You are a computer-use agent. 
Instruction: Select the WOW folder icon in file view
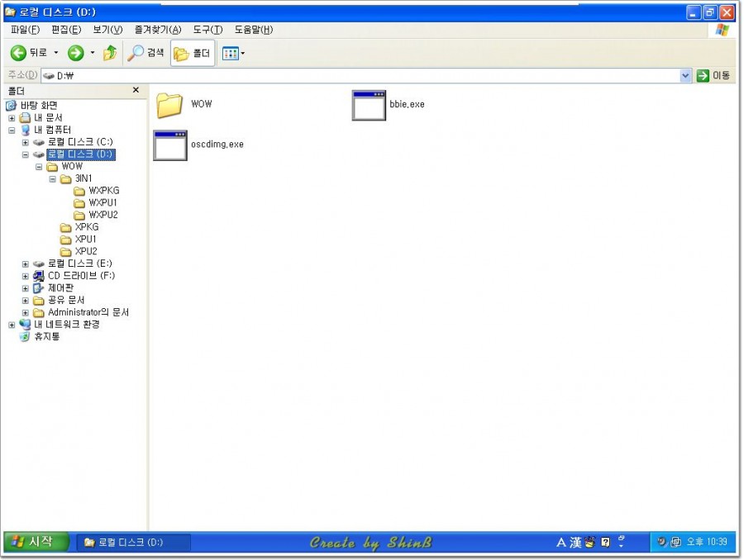[169, 105]
